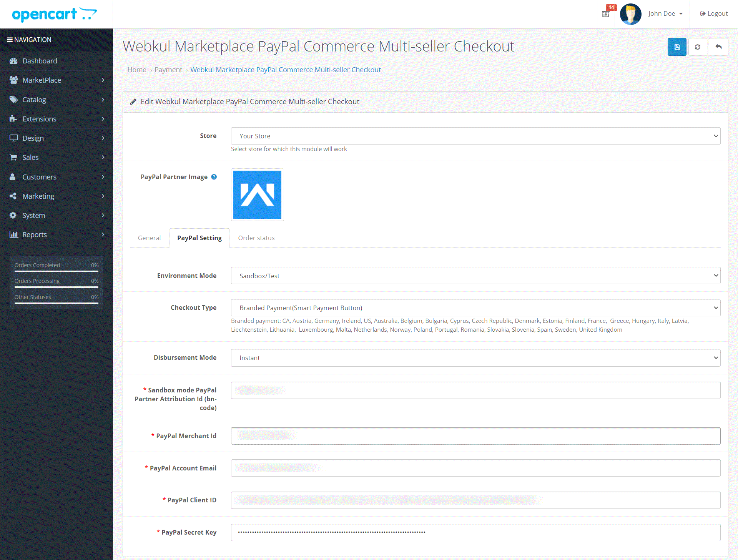This screenshot has width=738, height=560.
Task: Click the Orders Processing progress bar
Action: pyautogui.click(x=57, y=287)
